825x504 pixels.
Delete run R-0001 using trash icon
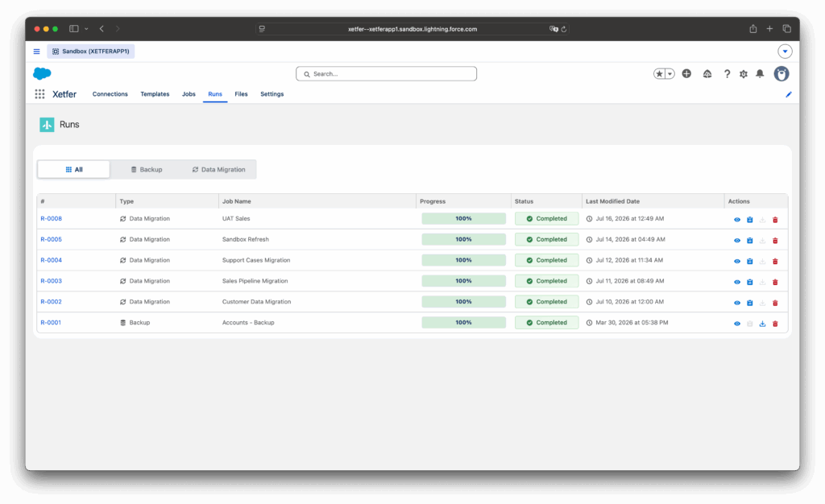pyautogui.click(x=775, y=324)
